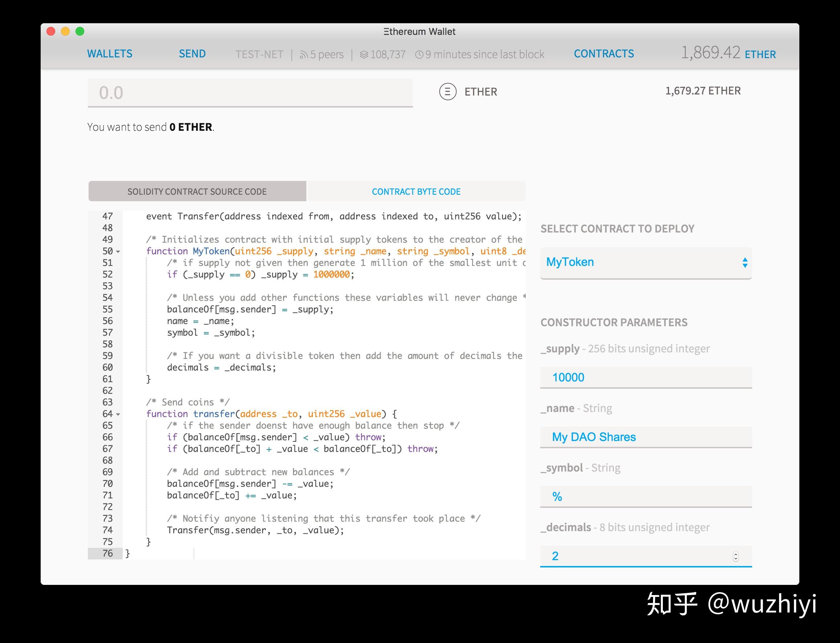
Task: Click TEST-NET network label
Action: pos(259,54)
